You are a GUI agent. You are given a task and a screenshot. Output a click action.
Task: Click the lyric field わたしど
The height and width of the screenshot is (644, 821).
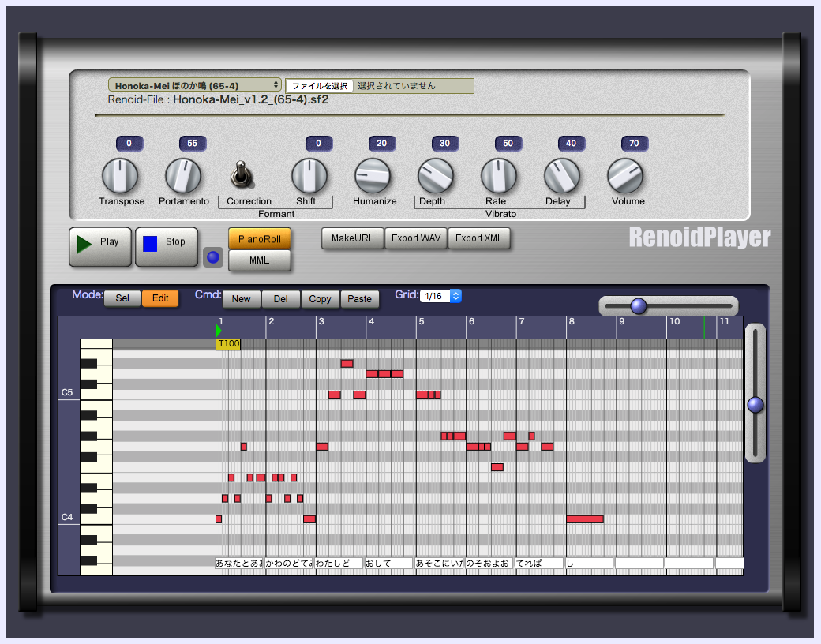click(339, 563)
